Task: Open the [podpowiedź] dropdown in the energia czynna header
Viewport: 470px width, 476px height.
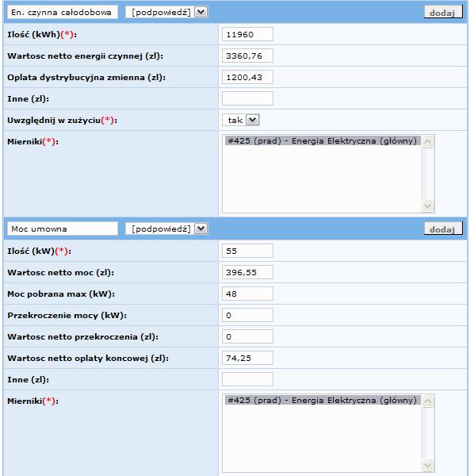Action: pos(166,13)
